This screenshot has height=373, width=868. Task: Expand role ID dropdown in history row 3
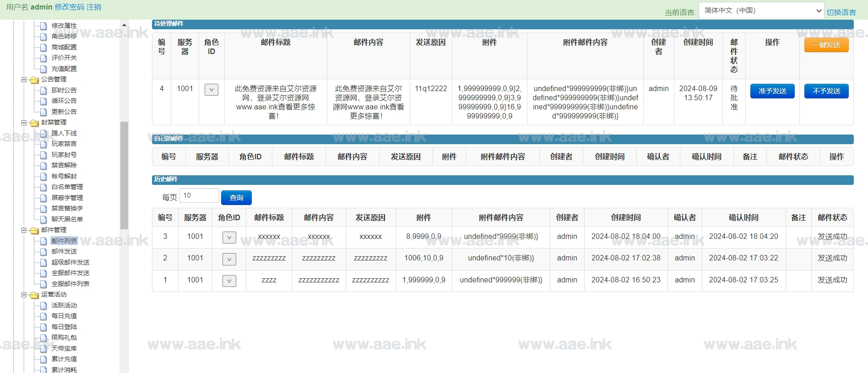(229, 238)
